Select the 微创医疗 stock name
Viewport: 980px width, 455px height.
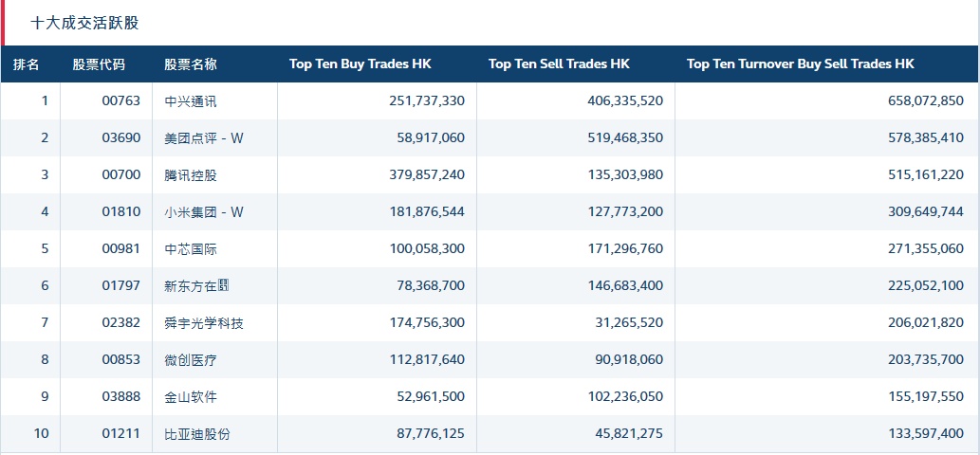coord(190,360)
